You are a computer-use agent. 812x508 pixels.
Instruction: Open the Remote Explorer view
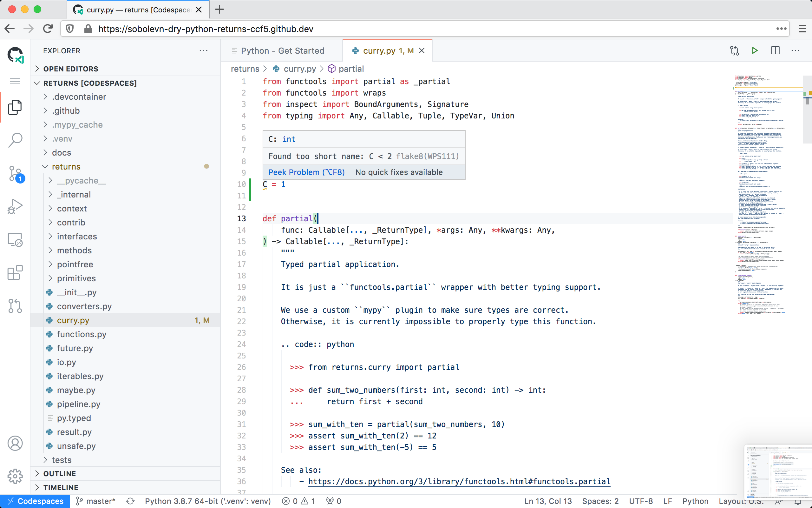tap(15, 239)
